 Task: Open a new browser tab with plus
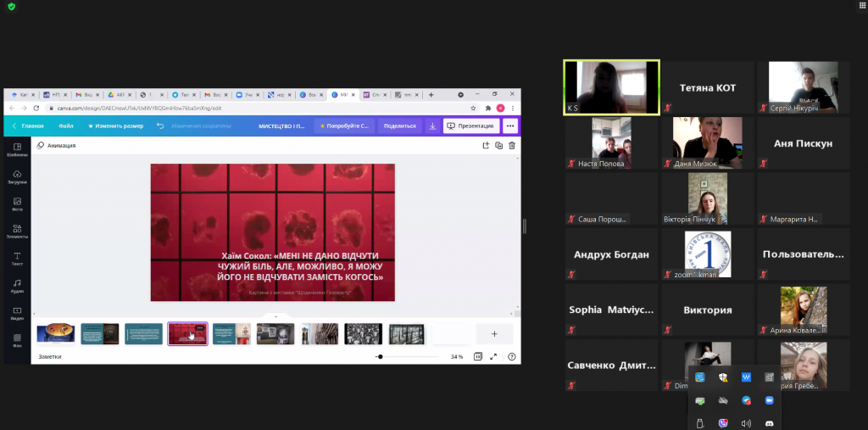pyautogui.click(x=431, y=95)
